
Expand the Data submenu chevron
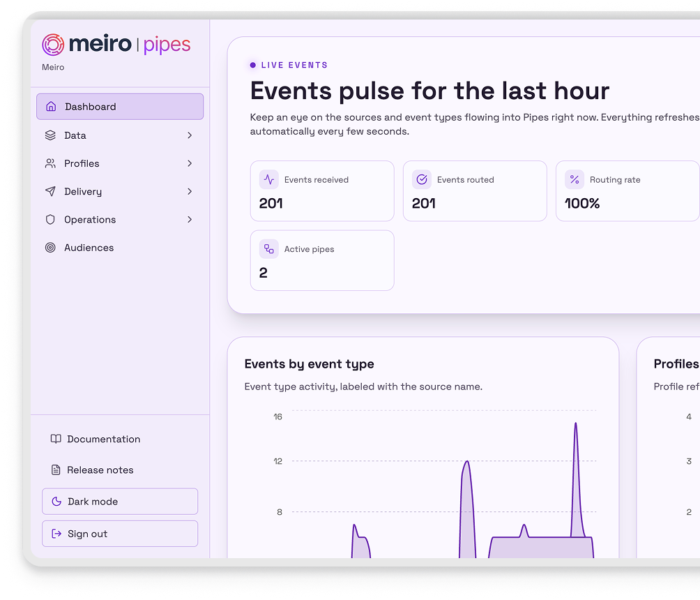coord(190,135)
